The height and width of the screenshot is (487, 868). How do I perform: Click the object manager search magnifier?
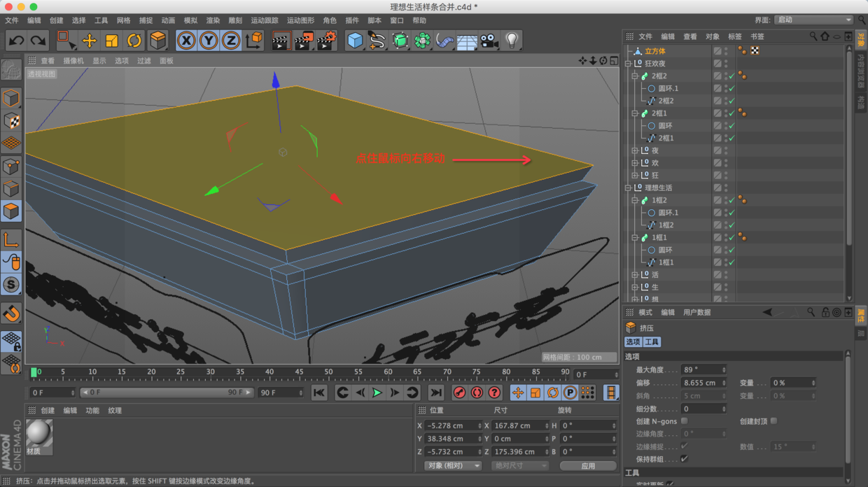pyautogui.click(x=813, y=36)
